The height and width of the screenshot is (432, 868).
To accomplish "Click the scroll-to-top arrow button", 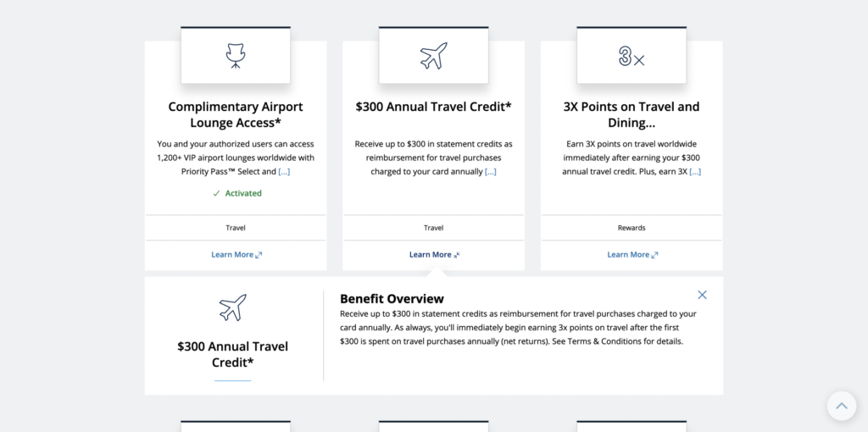I will (842, 406).
